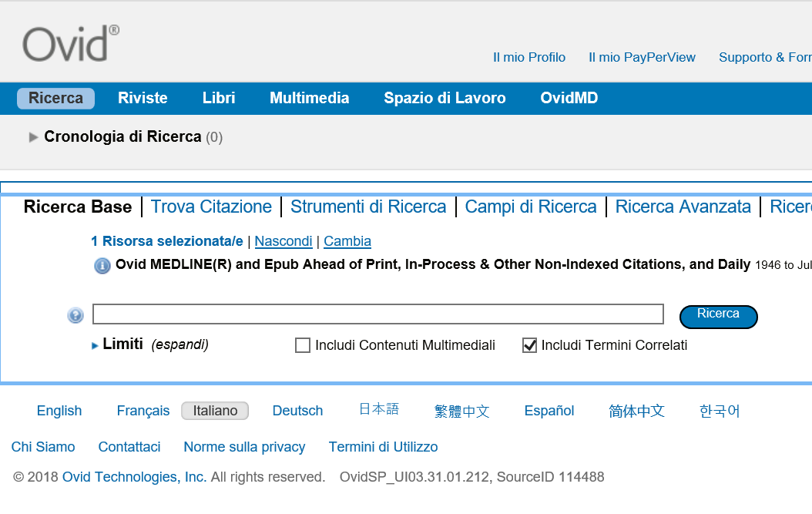812x514 pixels.
Task: Open the Riviste menu
Action: pos(143,98)
